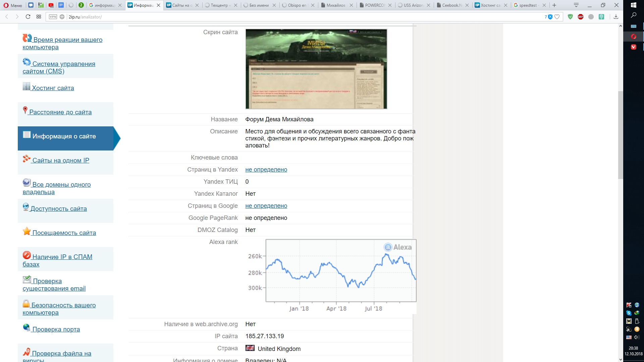Open the Посещаемость сайта sidebar link

(x=64, y=233)
